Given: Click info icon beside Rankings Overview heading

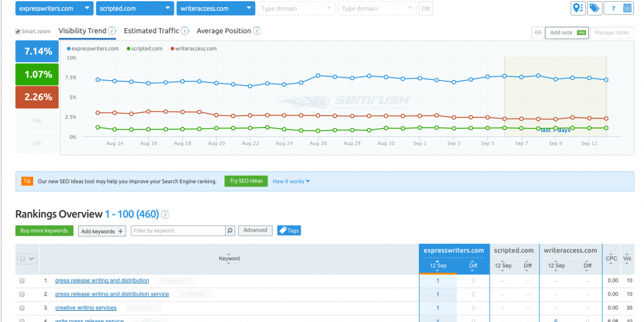Looking at the screenshot, I should [165, 214].
